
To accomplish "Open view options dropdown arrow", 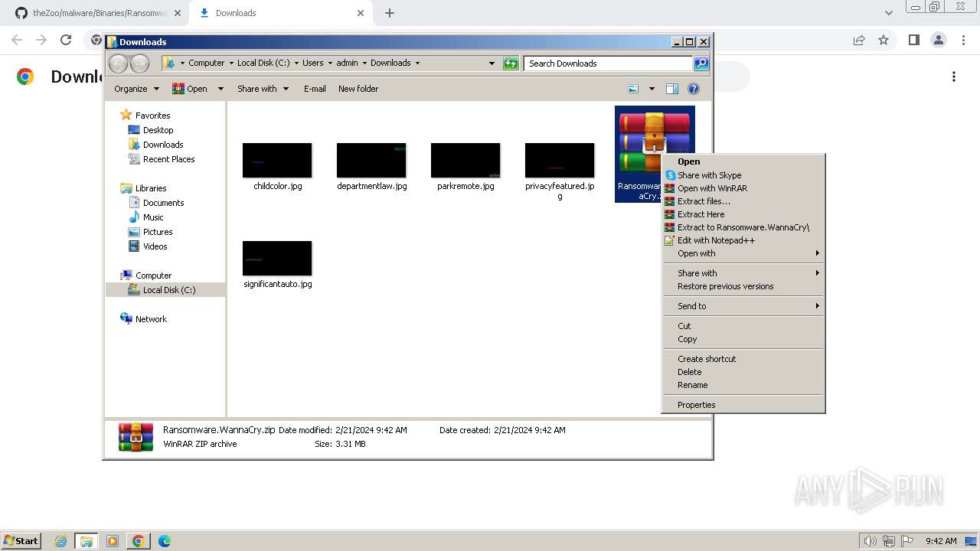I will coord(652,89).
